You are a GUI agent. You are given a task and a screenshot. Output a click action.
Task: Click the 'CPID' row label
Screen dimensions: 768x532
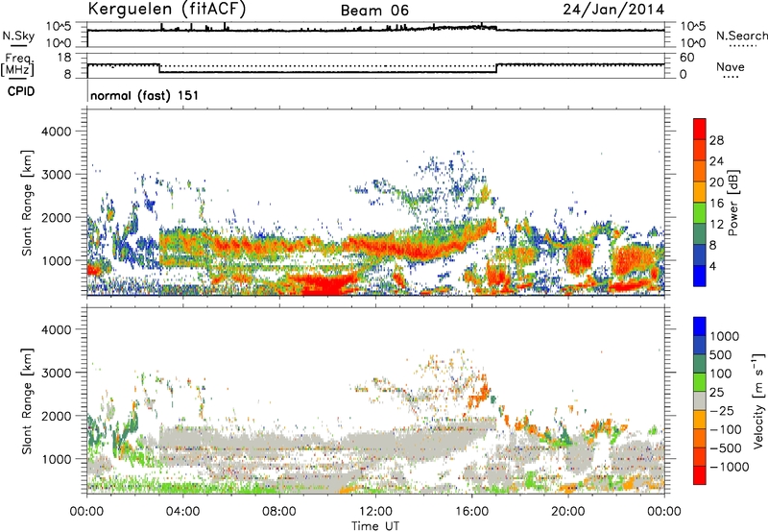[x=21, y=91]
